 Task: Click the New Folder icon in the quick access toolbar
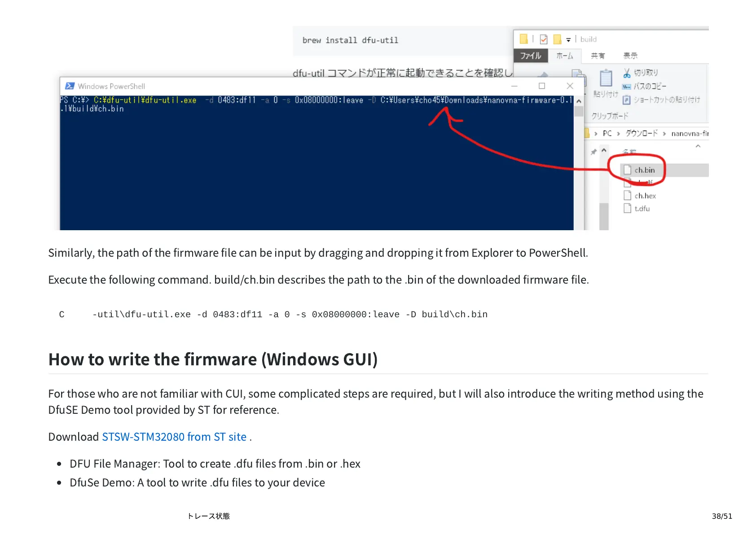[x=558, y=39]
